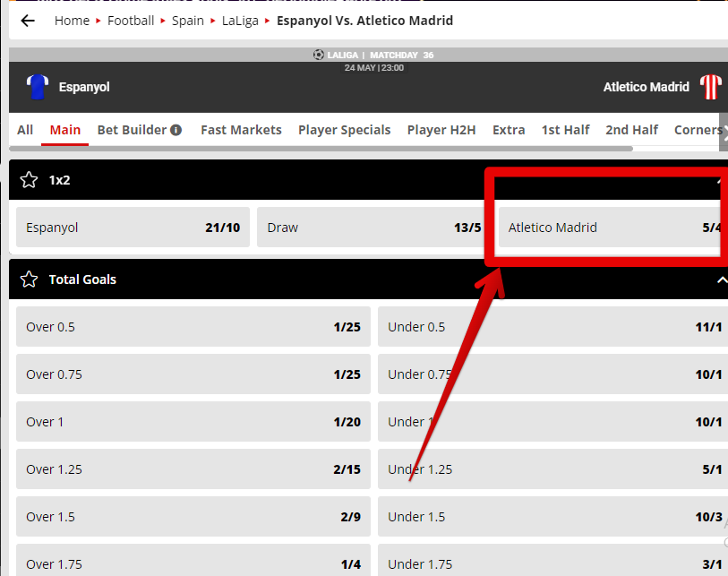The image size is (728, 576).
Task: Open the Player Specials tab
Action: pyautogui.click(x=345, y=130)
